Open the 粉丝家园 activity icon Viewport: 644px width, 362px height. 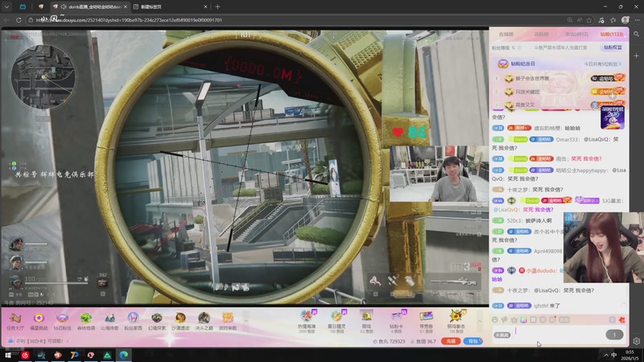pos(133,321)
